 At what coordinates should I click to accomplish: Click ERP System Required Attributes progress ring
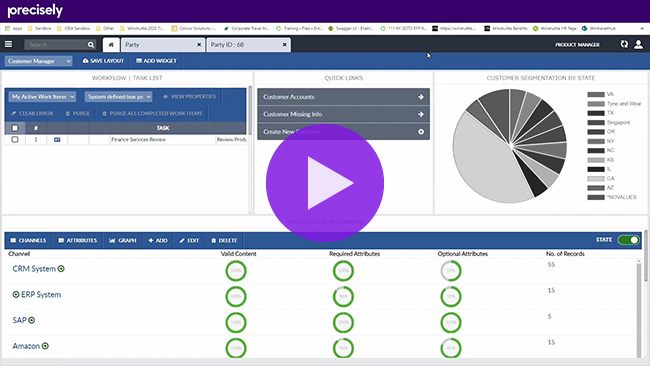pyautogui.click(x=343, y=296)
